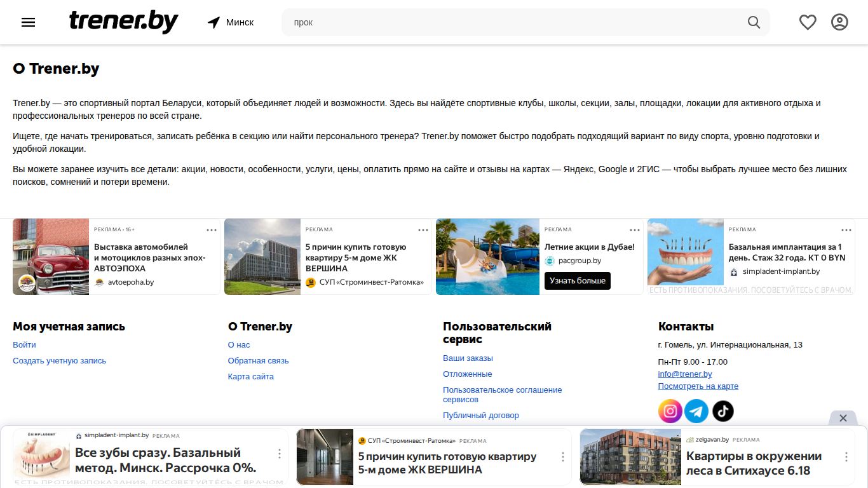Click 'Посмотреть на карте' link
868x488 pixels.
point(698,386)
